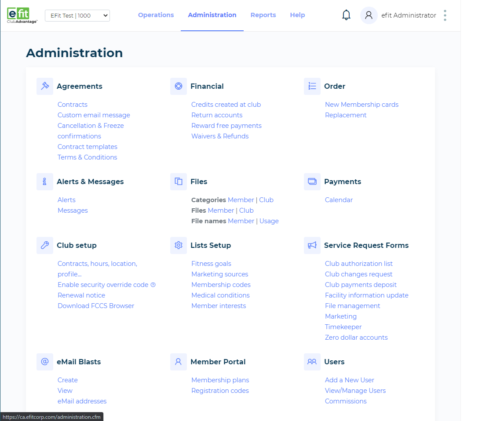Open Member link in Files row
Image resolution: width=504 pixels, height=421 pixels.
pyautogui.click(x=221, y=210)
